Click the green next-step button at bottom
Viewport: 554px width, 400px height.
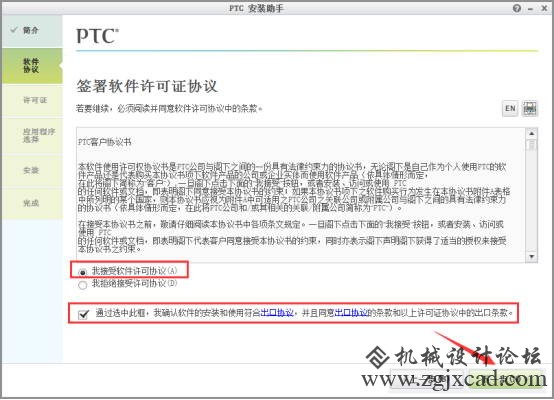(x=505, y=380)
